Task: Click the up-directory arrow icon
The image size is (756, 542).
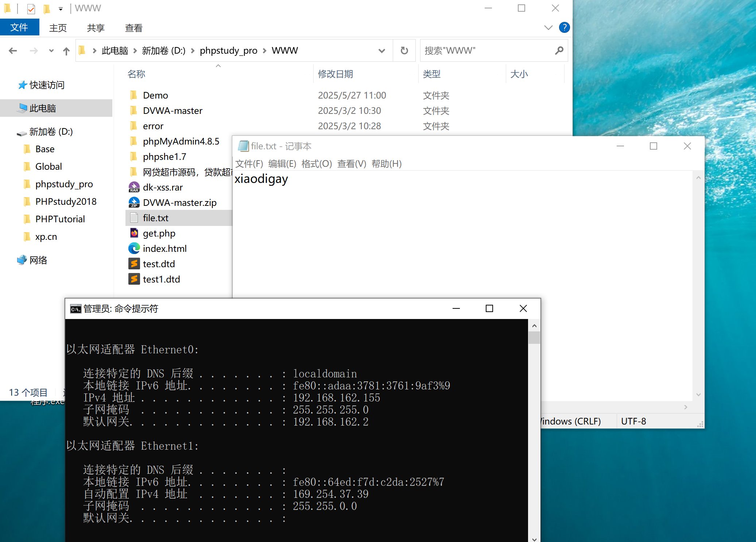Action: click(66, 51)
